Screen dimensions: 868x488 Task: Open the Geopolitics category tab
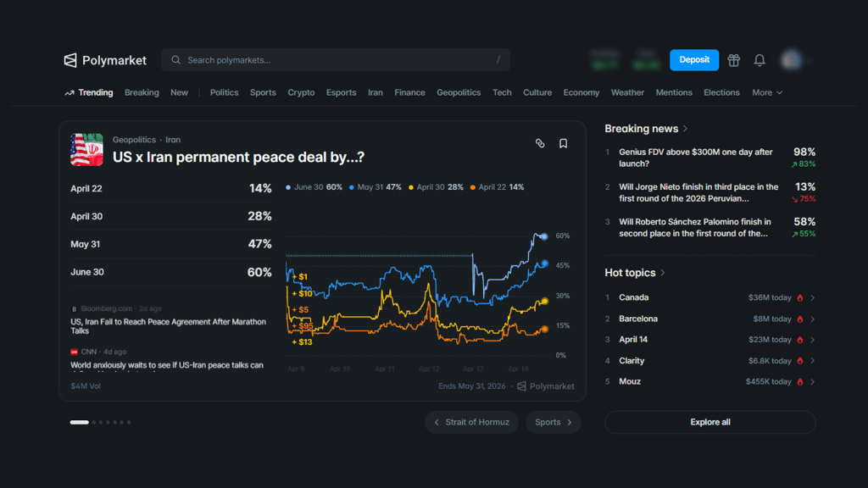459,92
